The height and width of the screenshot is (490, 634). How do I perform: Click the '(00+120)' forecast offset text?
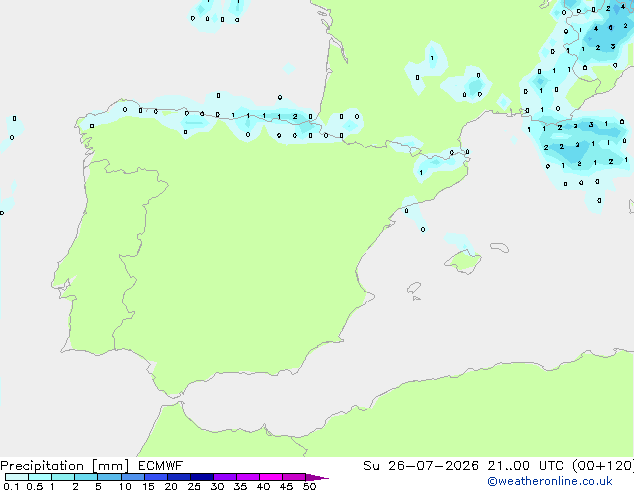603,466
